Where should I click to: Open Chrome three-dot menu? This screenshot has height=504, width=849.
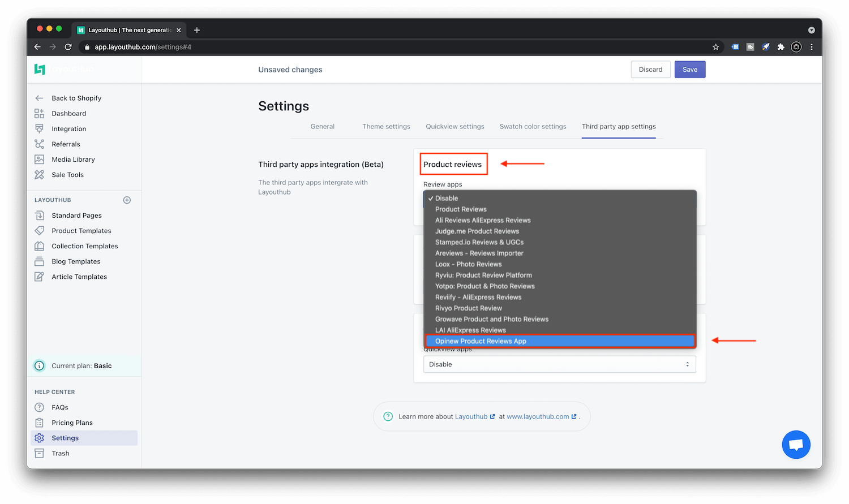[812, 47]
